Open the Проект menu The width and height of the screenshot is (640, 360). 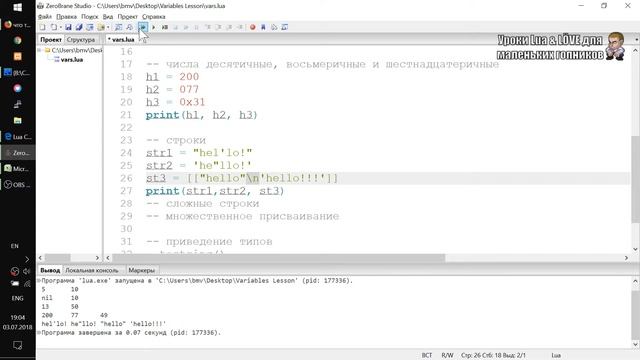pos(127,17)
